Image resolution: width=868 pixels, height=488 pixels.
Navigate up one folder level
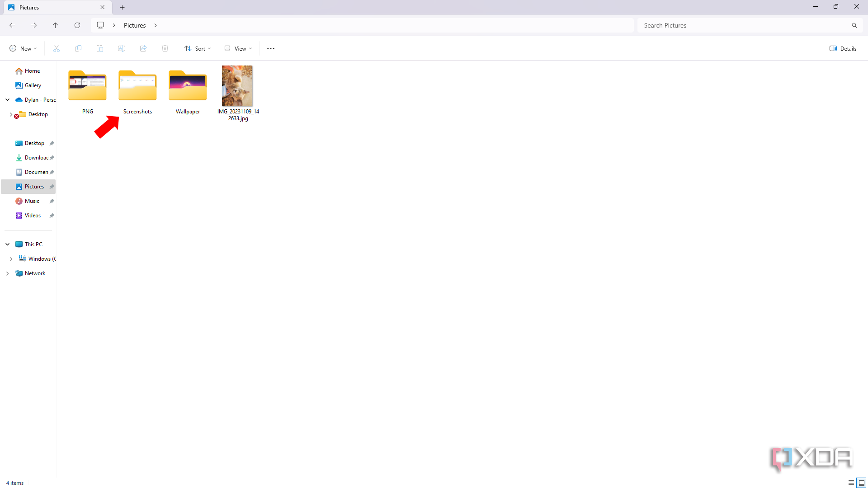click(x=55, y=25)
